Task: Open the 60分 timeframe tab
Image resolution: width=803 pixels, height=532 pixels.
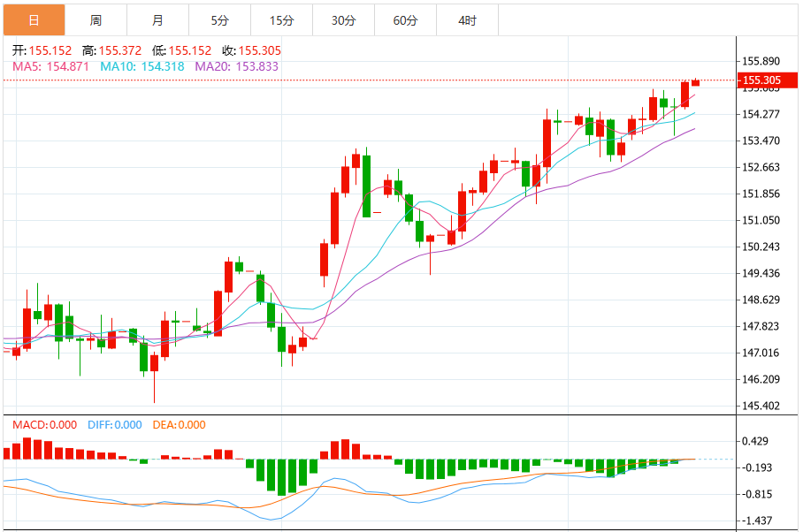Action: pyautogui.click(x=406, y=20)
